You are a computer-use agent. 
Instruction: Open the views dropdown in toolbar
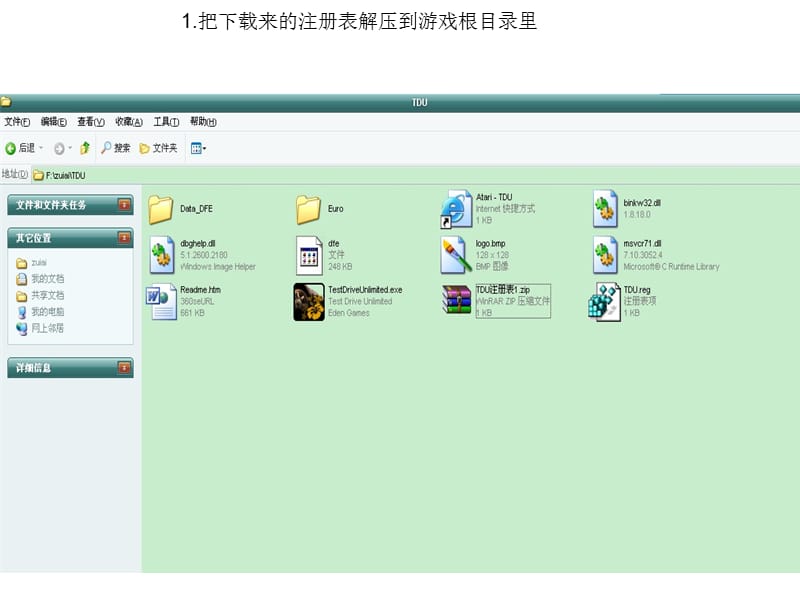click(198, 148)
